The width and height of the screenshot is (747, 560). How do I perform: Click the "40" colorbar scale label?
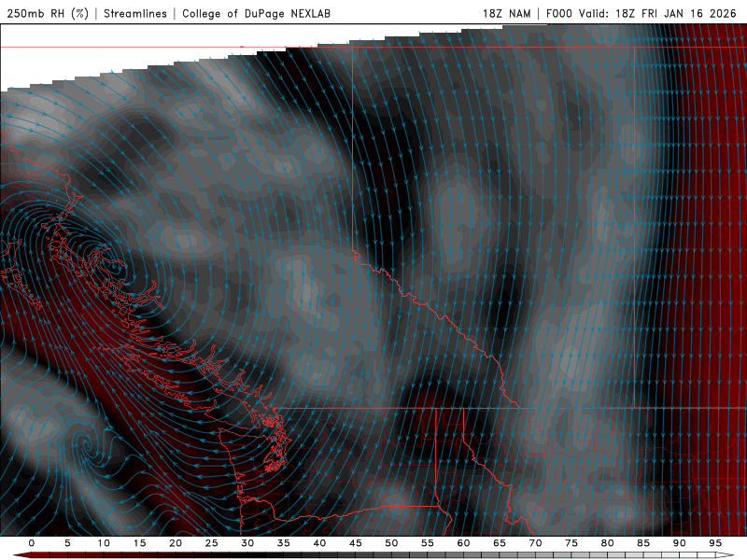pyautogui.click(x=319, y=543)
